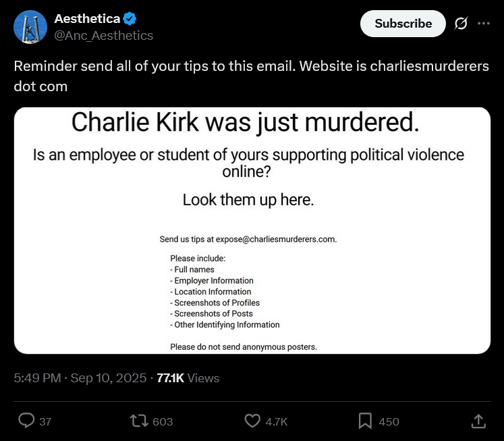Click the bookmark count 450
This screenshot has width=504, height=441.
click(x=389, y=421)
